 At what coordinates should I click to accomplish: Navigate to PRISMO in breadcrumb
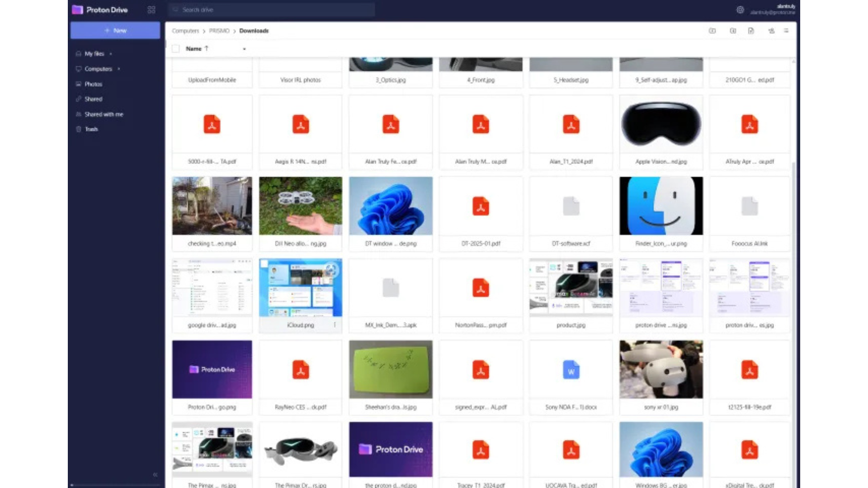click(219, 31)
